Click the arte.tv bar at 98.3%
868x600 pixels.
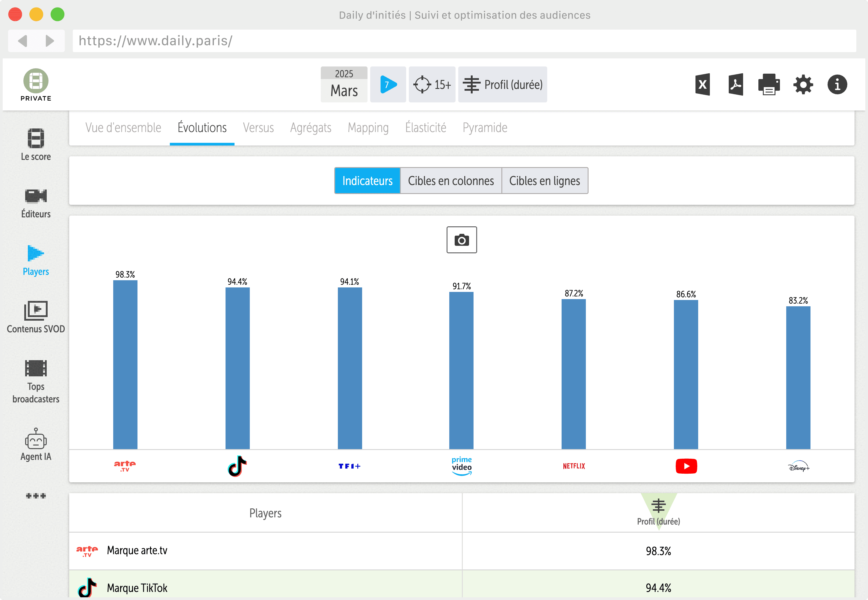(x=125, y=365)
